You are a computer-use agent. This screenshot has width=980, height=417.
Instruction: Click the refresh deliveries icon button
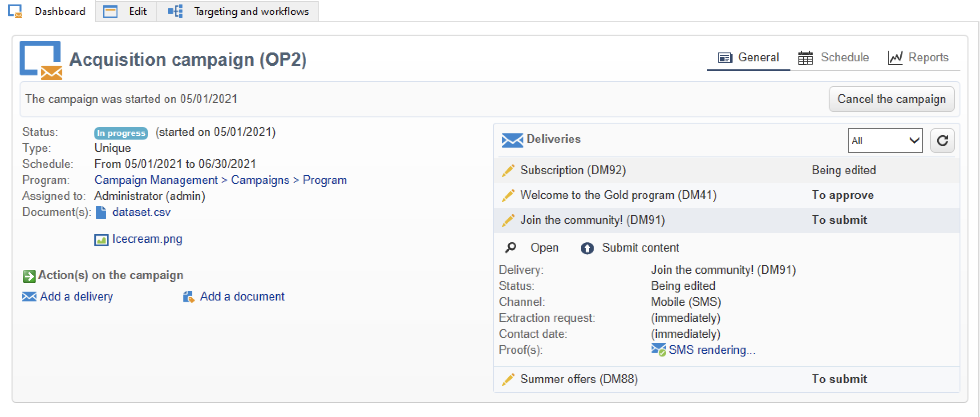tap(942, 140)
